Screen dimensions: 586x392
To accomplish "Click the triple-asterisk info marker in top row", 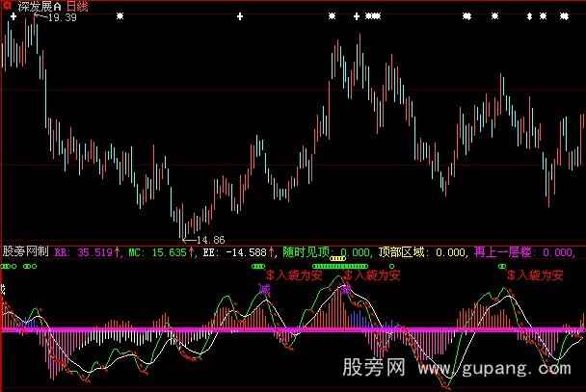I will click(x=373, y=16).
